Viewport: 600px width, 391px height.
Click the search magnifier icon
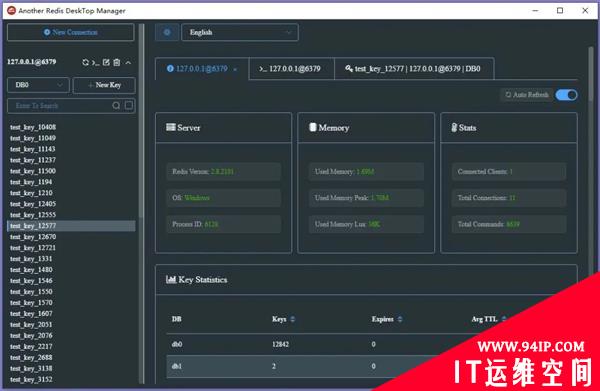click(x=116, y=106)
